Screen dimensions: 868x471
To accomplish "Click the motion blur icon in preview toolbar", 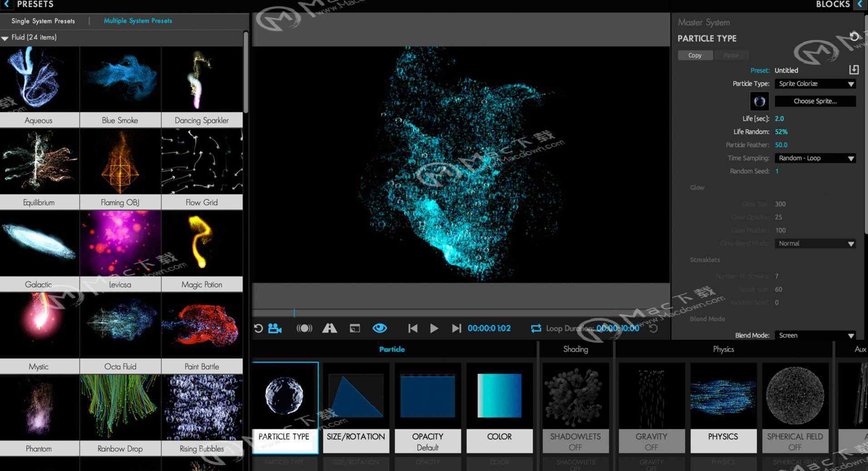I will pos(304,328).
